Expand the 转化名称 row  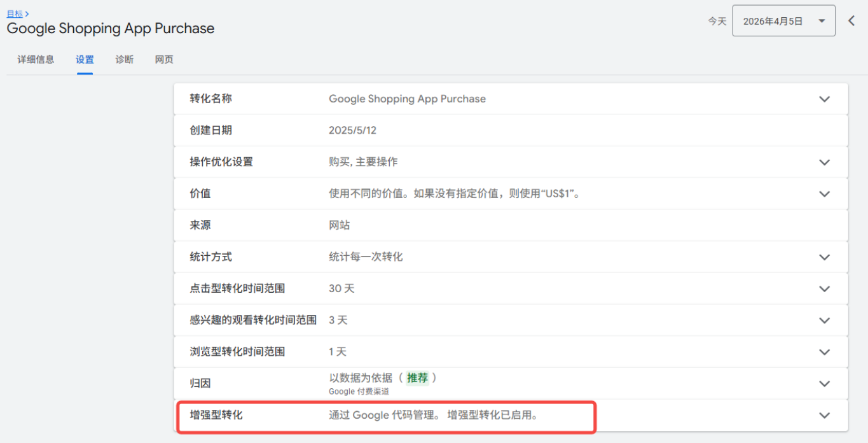(824, 99)
